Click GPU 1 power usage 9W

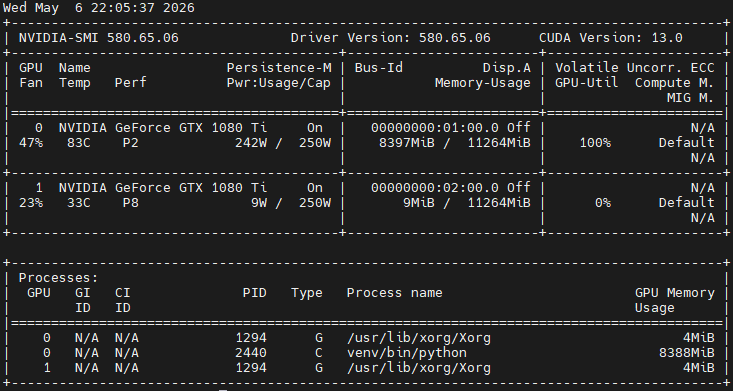point(259,203)
